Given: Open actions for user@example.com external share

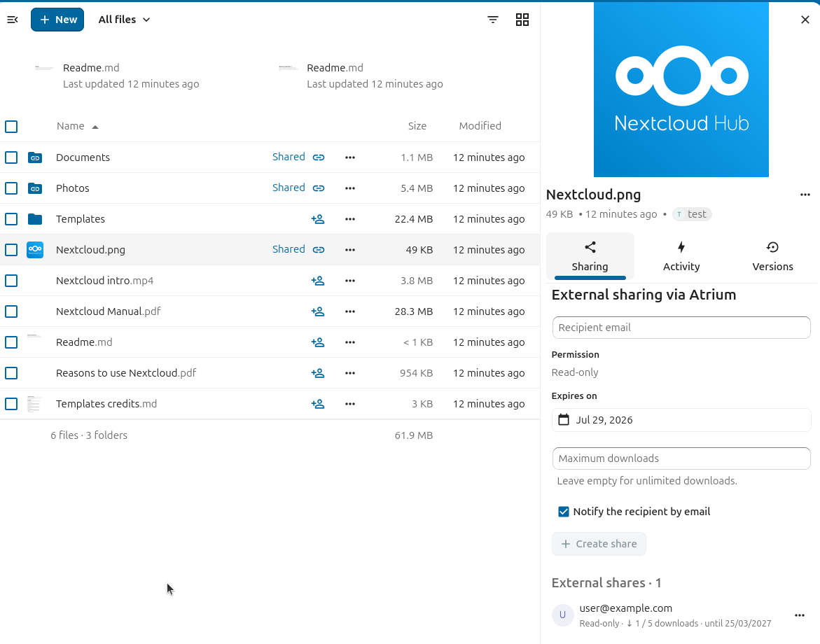Looking at the screenshot, I should coord(799,615).
